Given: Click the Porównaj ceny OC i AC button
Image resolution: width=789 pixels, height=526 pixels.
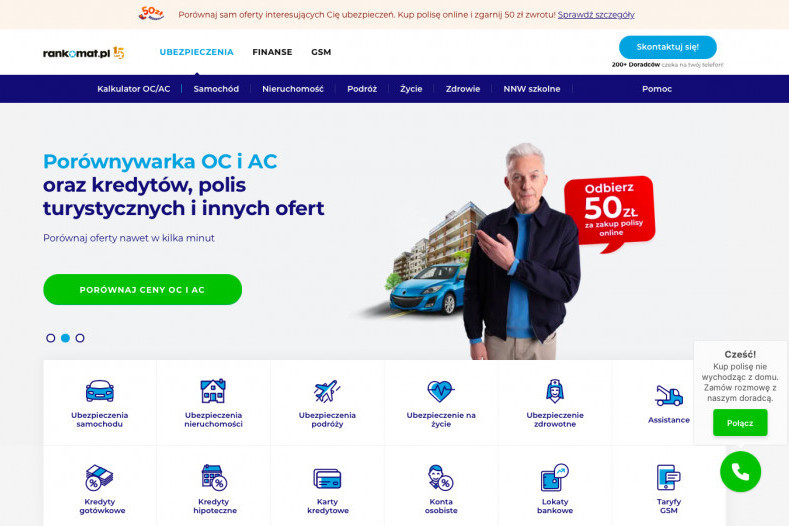Looking at the screenshot, I should click(x=142, y=289).
